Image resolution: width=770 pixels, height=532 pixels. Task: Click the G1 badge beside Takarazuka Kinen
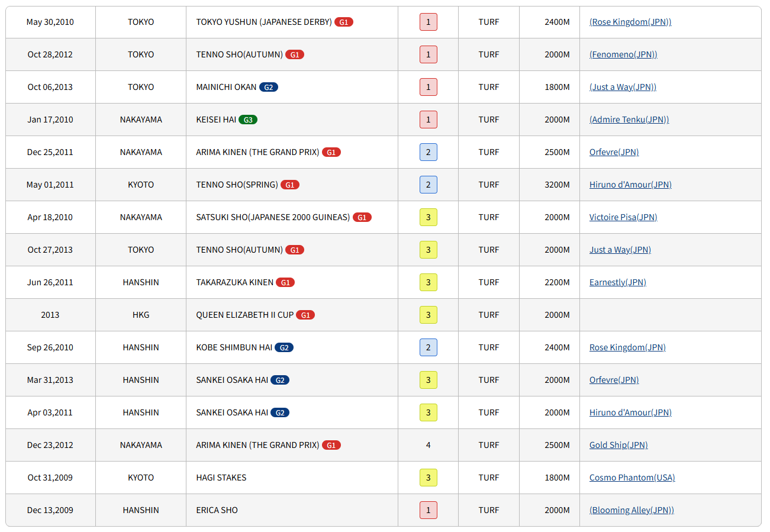click(x=285, y=282)
